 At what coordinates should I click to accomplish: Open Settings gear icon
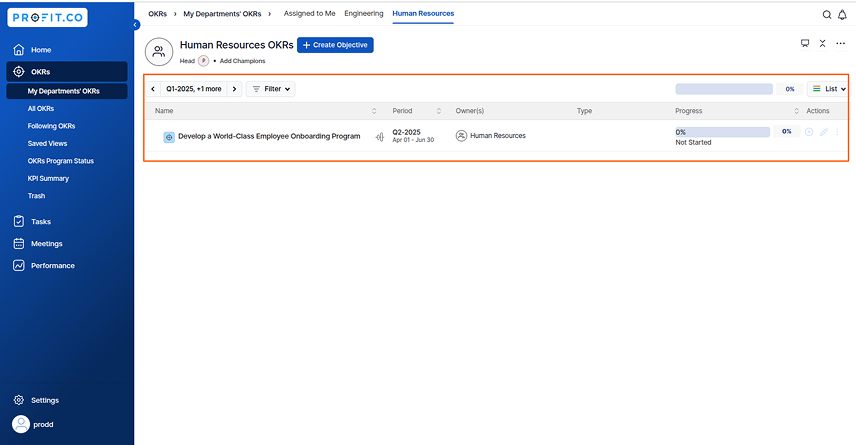19,400
